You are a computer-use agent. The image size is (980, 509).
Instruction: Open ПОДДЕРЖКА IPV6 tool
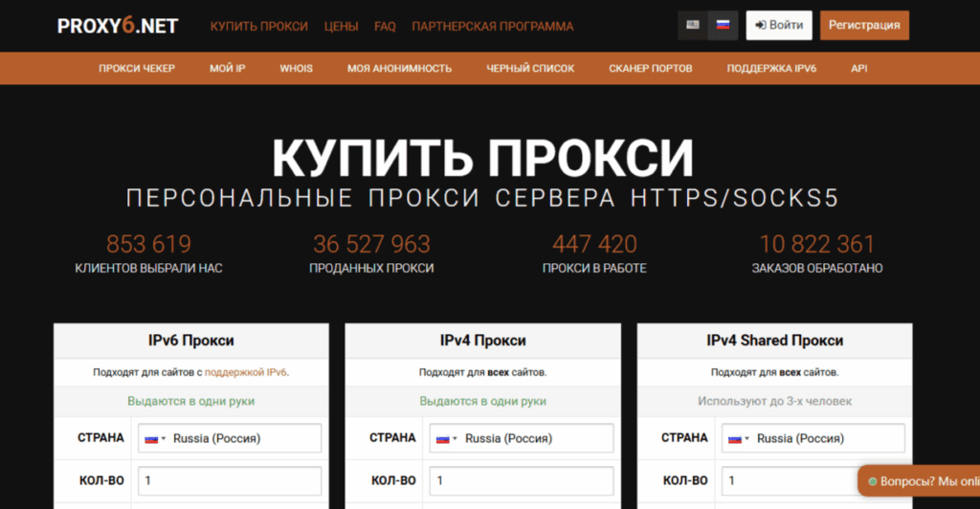click(x=771, y=69)
